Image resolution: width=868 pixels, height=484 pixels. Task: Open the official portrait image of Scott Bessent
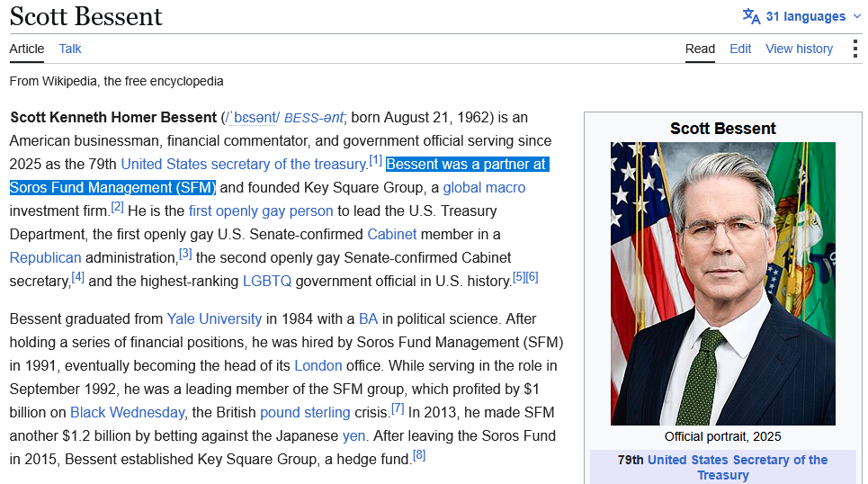click(723, 283)
